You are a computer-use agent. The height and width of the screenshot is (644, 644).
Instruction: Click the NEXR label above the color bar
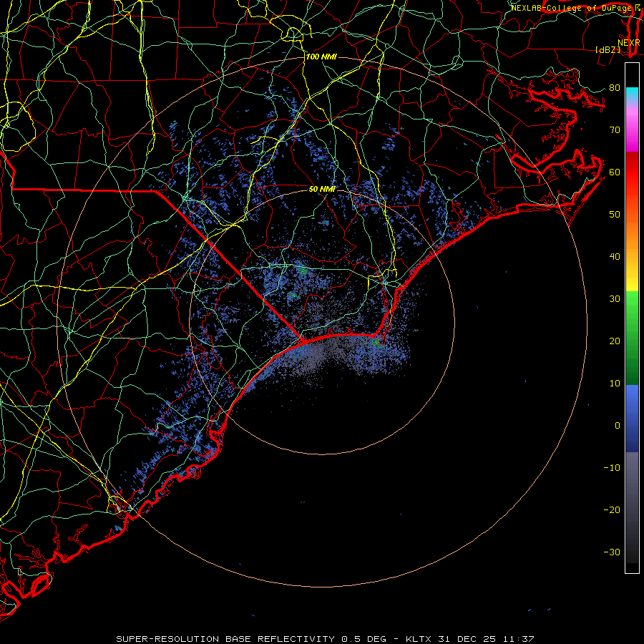[x=629, y=43]
